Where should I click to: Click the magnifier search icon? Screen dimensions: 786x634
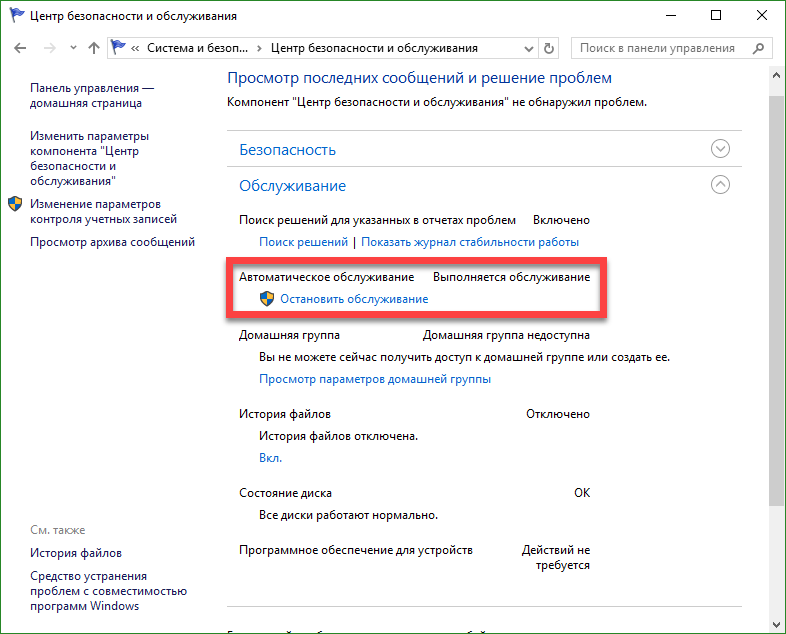click(x=758, y=48)
